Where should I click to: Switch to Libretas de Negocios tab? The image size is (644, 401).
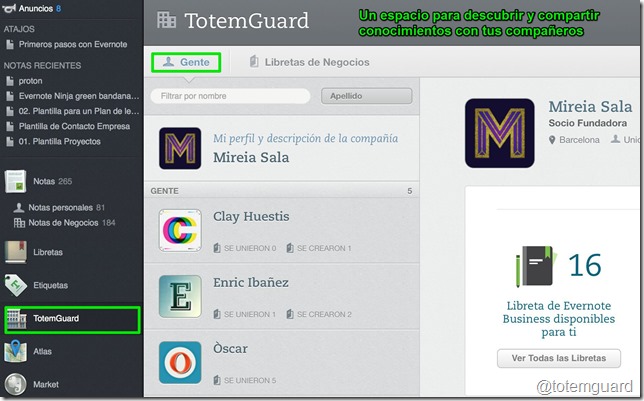[309, 62]
